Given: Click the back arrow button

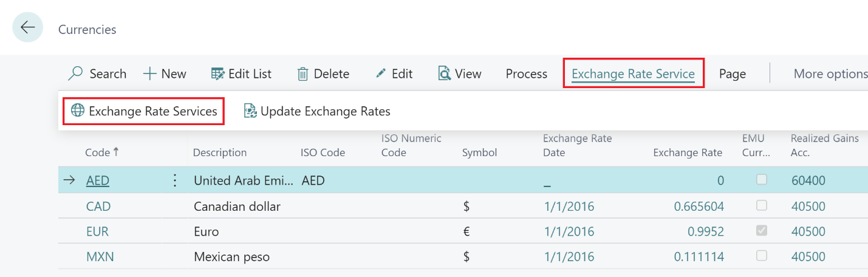Looking at the screenshot, I should (27, 28).
